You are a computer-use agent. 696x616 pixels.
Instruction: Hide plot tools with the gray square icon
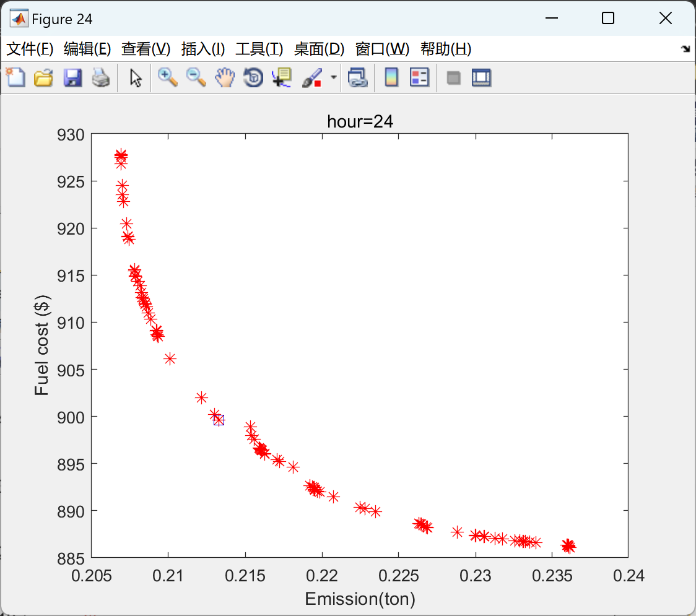point(453,78)
